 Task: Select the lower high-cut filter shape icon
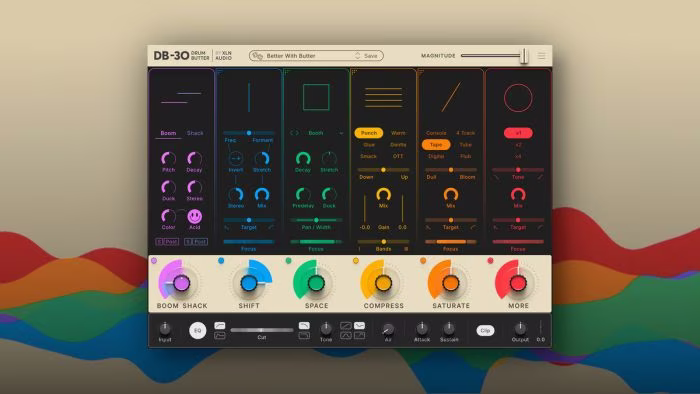pyautogui.click(x=304, y=335)
